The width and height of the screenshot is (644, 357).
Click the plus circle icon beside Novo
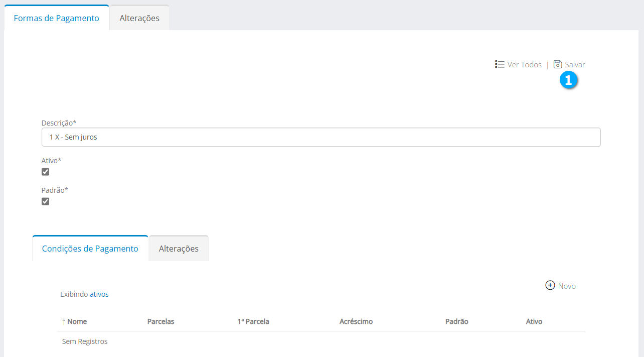pyautogui.click(x=550, y=285)
